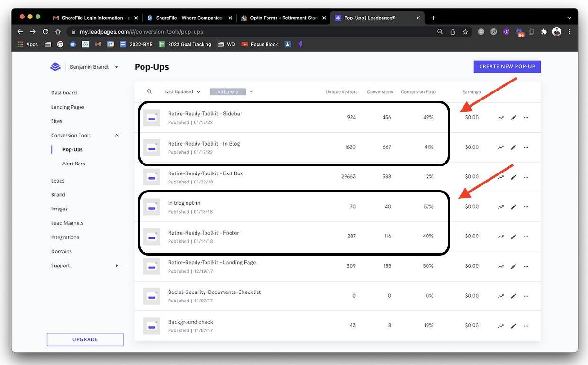View analytics for Retire-Ready-Toolkit - Footer
588x365 pixels.
pyautogui.click(x=500, y=236)
